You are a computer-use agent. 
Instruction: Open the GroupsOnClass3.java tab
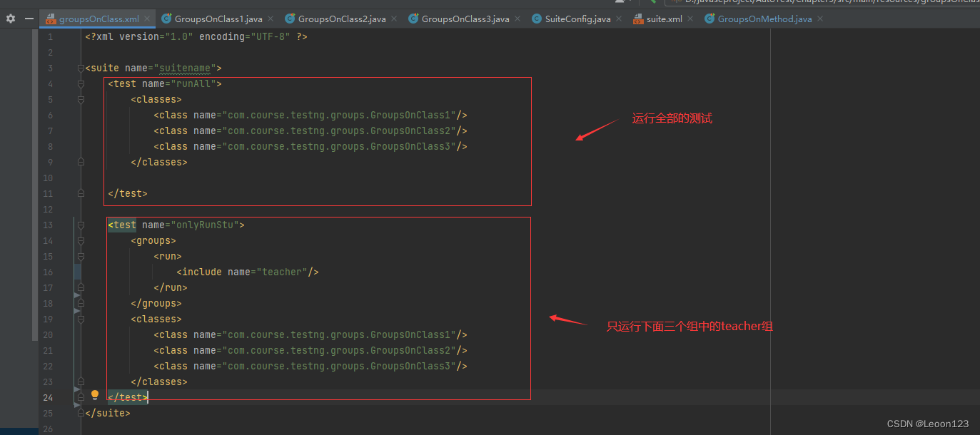click(x=465, y=19)
